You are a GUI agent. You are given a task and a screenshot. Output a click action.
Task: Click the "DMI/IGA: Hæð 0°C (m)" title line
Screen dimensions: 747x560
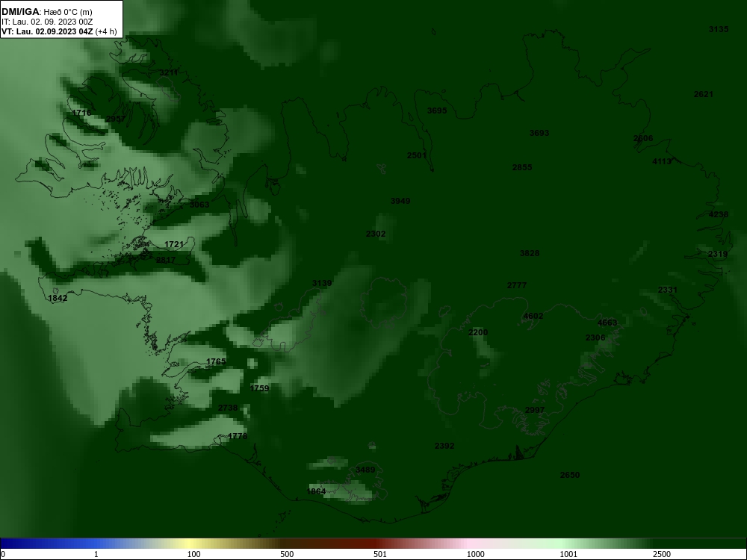pos(46,12)
